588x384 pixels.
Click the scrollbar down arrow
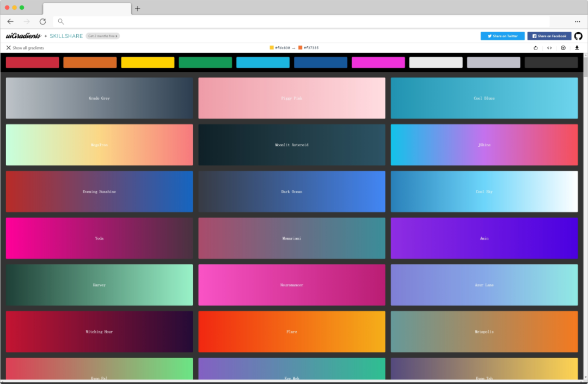tap(585, 377)
